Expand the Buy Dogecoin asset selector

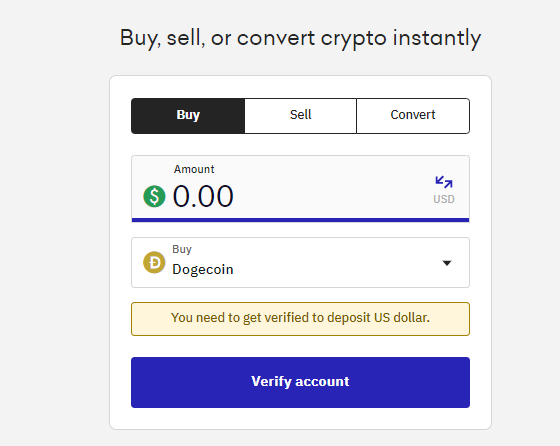(x=300, y=262)
